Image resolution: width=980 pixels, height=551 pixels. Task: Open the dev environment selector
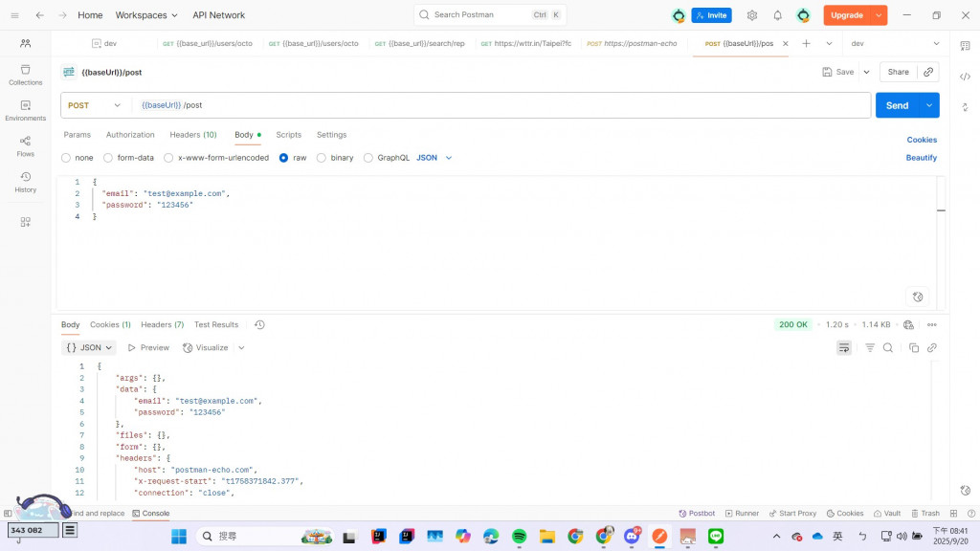click(895, 43)
